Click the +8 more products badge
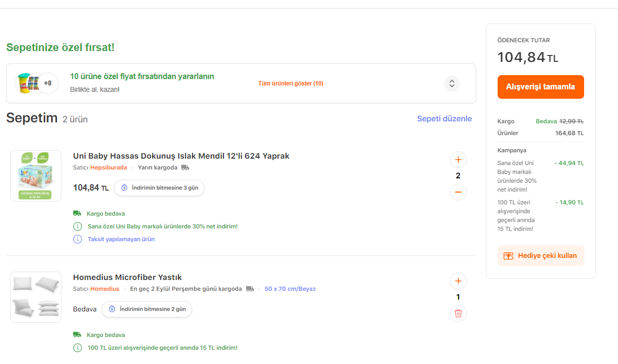 [x=48, y=83]
